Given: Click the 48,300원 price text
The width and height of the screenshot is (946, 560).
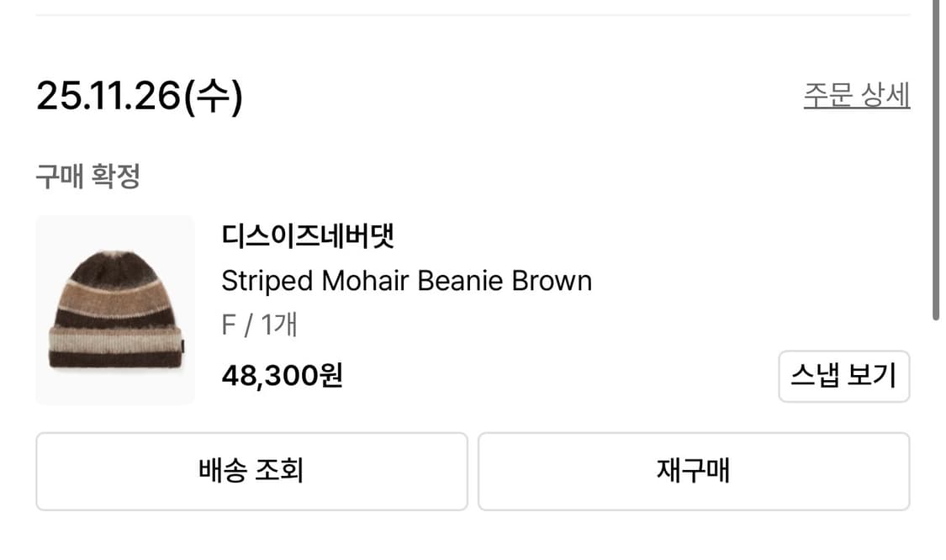Looking at the screenshot, I should tap(281, 377).
